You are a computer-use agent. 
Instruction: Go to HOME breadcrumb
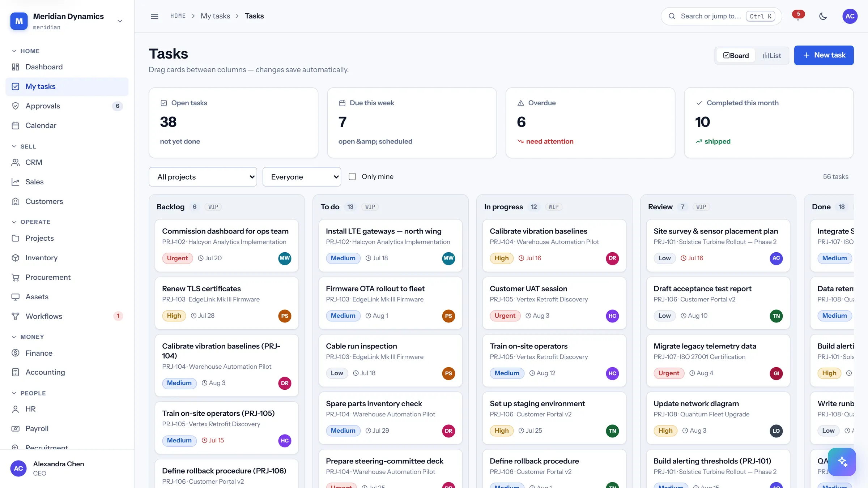coord(178,16)
